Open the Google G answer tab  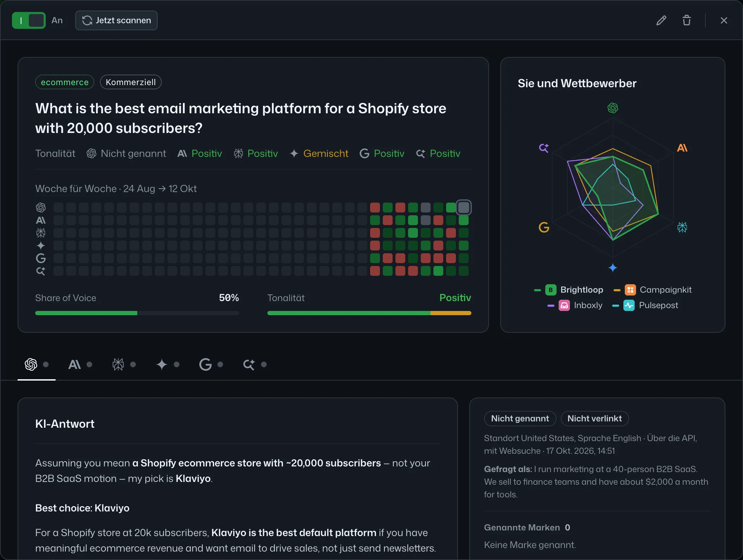pyautogui.click(x=211, y=364)
